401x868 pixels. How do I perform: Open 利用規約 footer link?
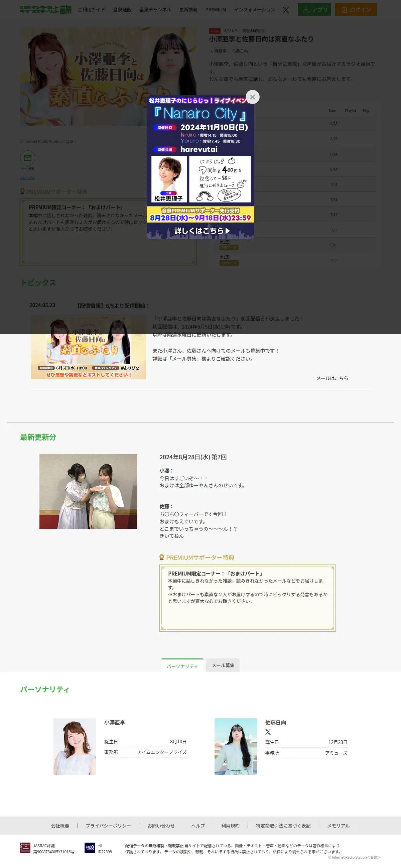click(x=231, y=826)
